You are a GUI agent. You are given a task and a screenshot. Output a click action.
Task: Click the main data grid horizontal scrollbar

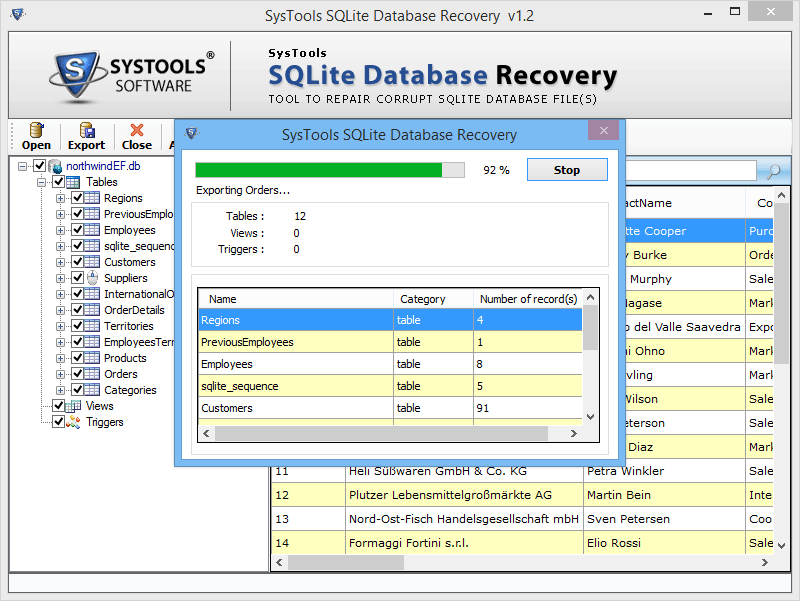click(346, 563)
